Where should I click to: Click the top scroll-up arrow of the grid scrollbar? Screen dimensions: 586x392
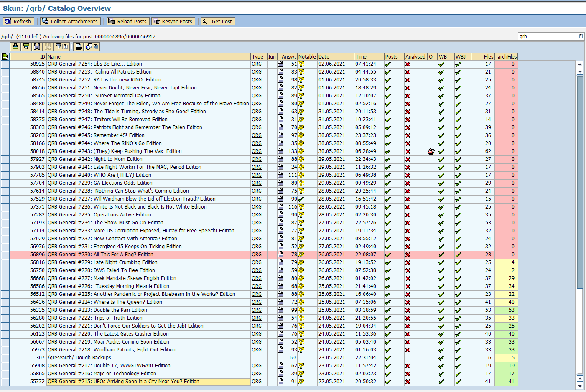point(580,64)
